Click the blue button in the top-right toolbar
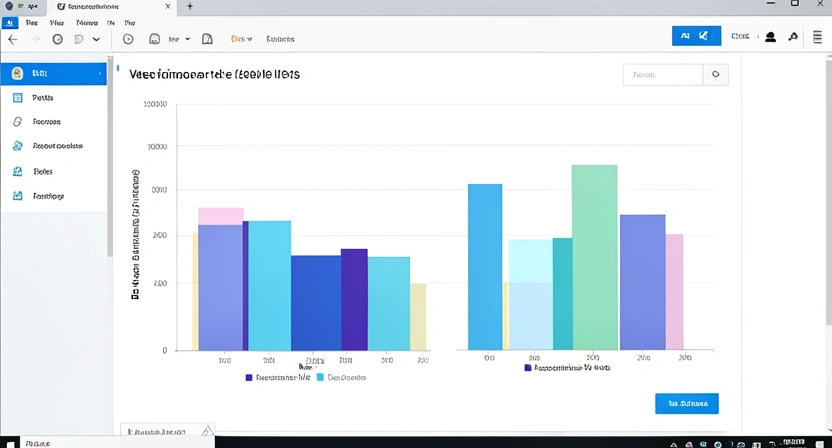The image size is (832, 448). point(696,36)
